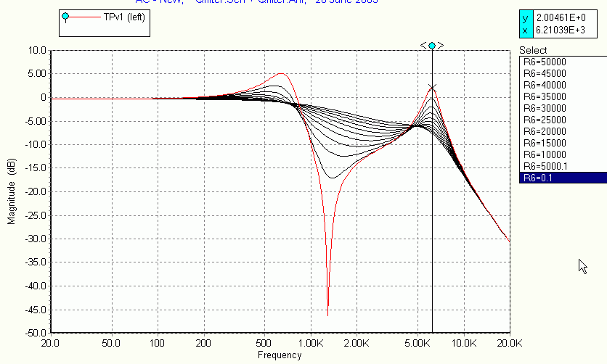Click the highlighted R6=0.1 entry
This screenshot has height=364, width=607.
(563, 178)
